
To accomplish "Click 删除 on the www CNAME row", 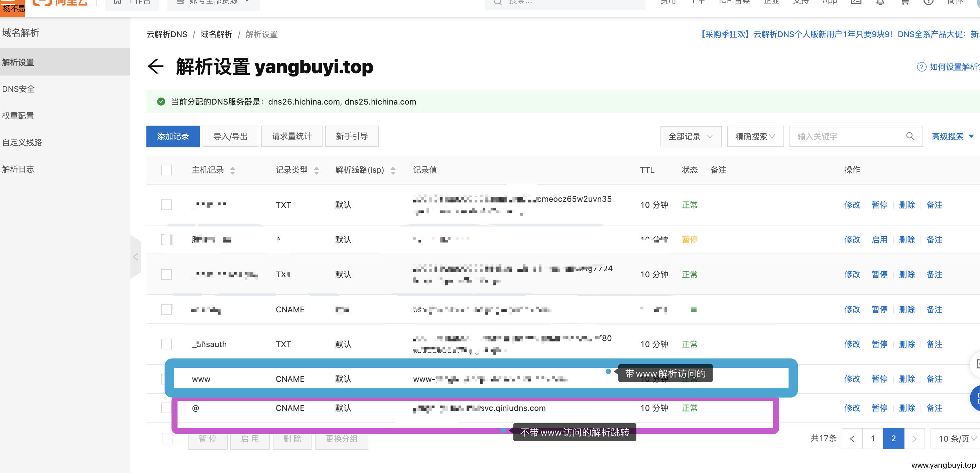I will point(906,379).
